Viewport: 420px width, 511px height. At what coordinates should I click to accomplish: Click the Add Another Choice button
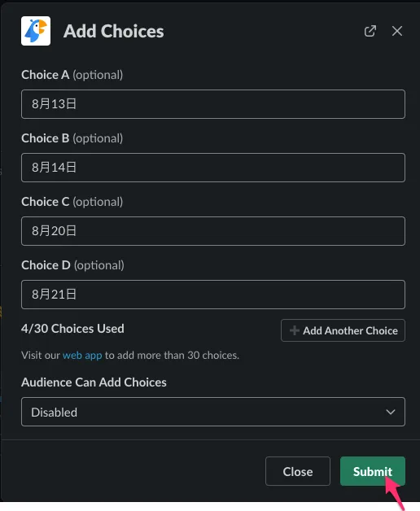(x=343, y=330)
